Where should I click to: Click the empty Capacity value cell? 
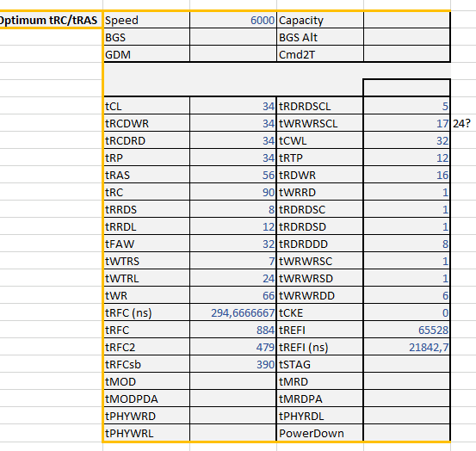click(406, 20)
